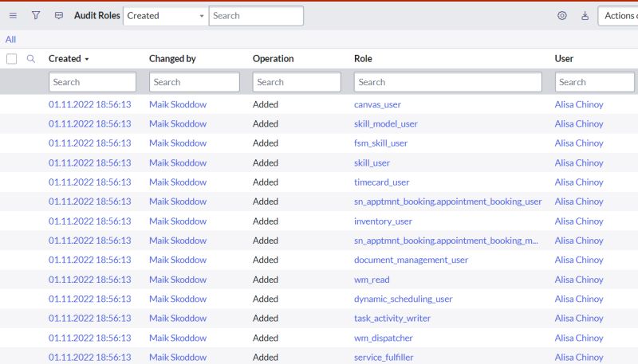Open the dynamic_scheduling_user role link
Screen dimensions: 638x364
pos(404,299)
